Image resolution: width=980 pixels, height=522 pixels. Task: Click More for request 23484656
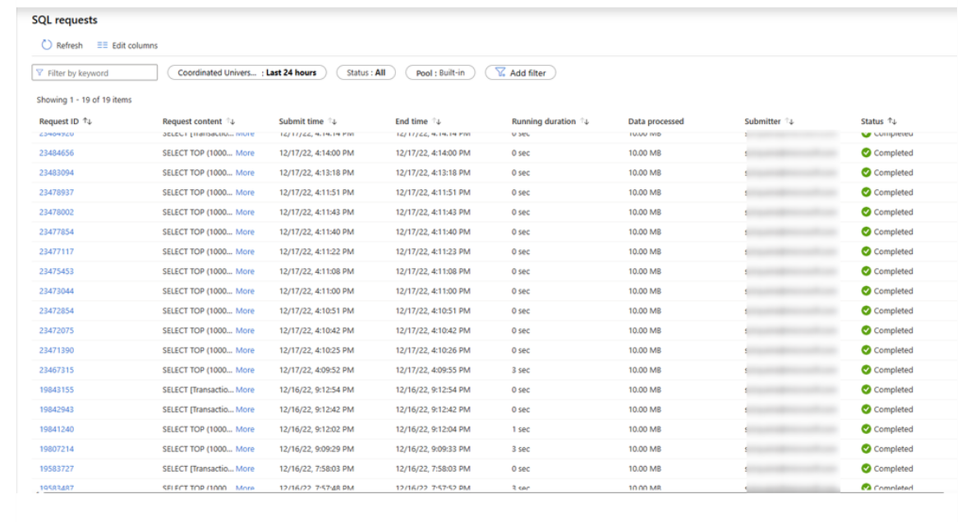[245, 153]
